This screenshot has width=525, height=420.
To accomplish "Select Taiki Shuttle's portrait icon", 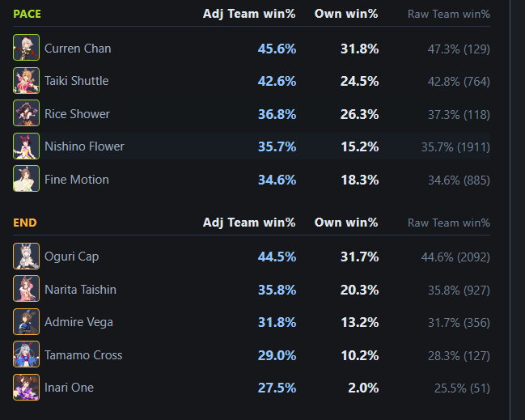I will 26,80.
